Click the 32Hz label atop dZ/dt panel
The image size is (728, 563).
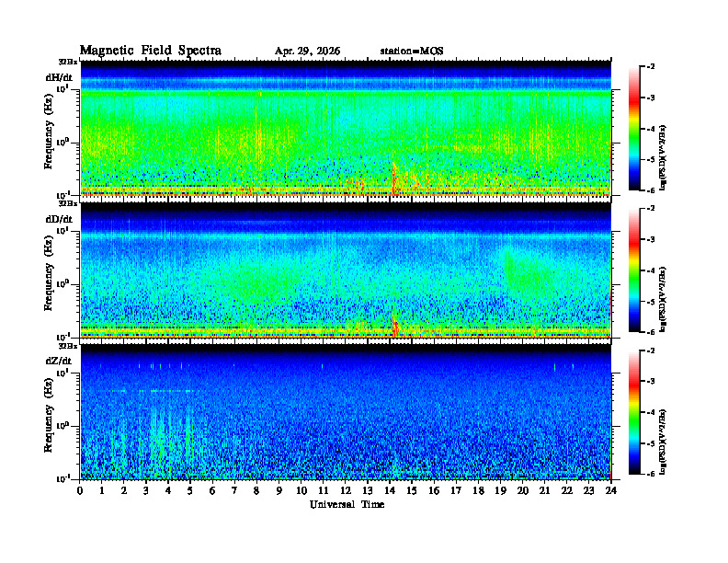[67, 346]
